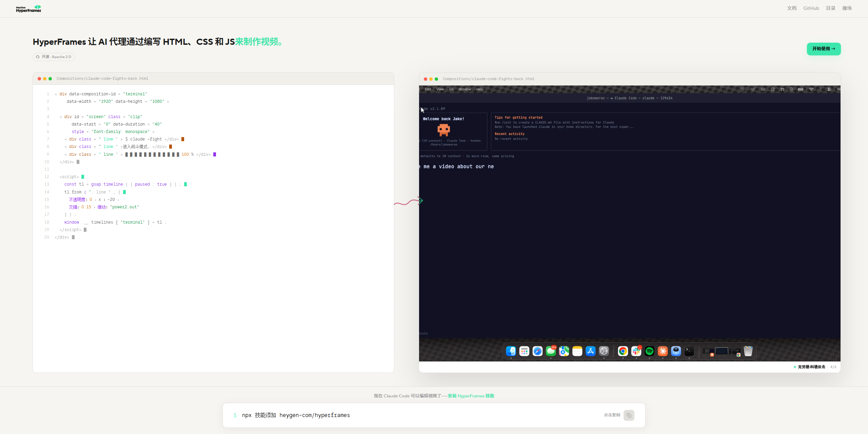868x434 pixels.
Task: Click the terminal window title "jakemoran — Claude Code"
Action: (x=629, y=98)
